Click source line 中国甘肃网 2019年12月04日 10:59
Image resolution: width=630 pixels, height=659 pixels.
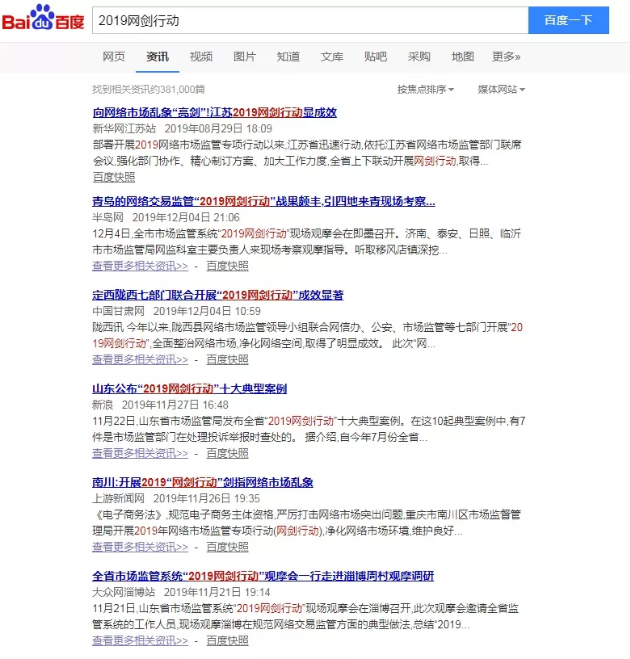pos(177,311)
